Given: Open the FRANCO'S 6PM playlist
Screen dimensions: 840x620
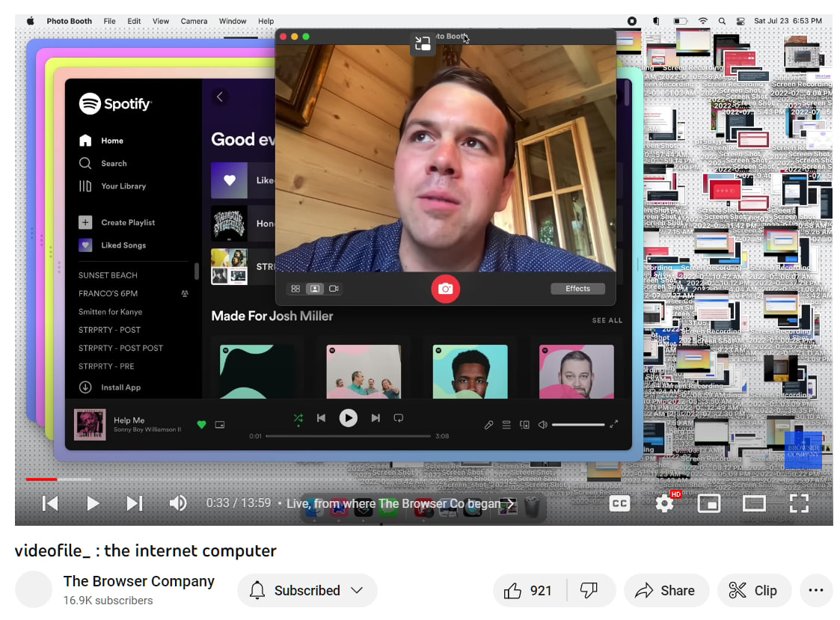Looking at the screenshot, I should (108, 294).
